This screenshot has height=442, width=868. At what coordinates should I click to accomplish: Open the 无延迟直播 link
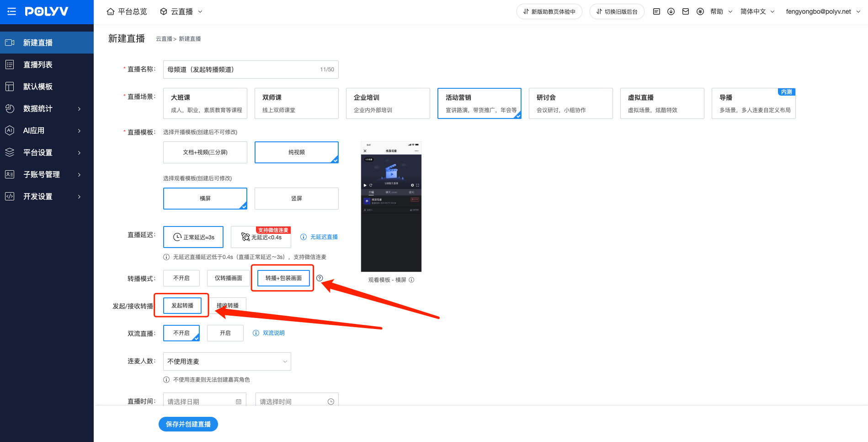324,237
